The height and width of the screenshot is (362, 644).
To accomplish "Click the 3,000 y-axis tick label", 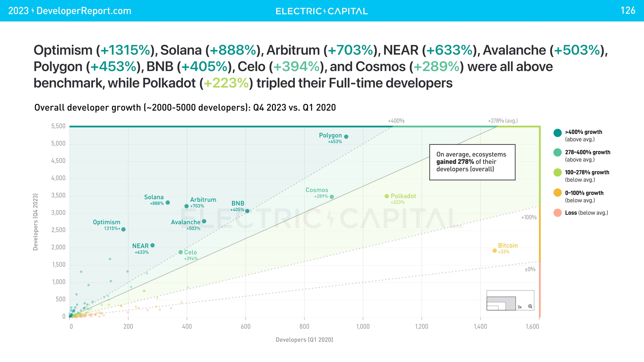I will [58, 213].
